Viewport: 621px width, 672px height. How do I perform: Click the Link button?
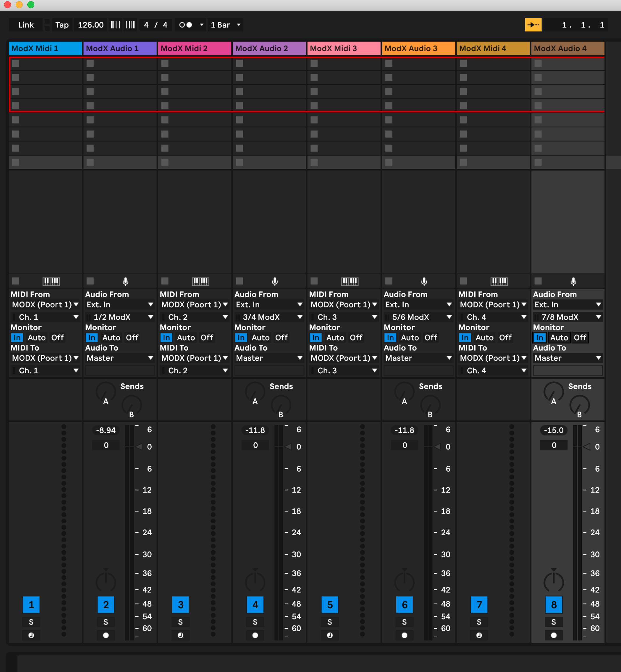pos(26,25)
